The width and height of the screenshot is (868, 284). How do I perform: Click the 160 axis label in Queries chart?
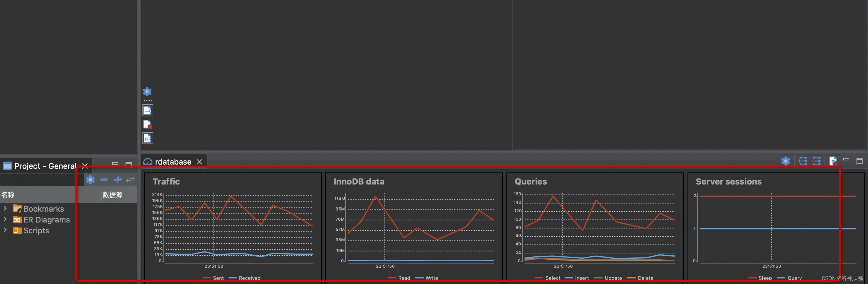[x=518, y=194]
